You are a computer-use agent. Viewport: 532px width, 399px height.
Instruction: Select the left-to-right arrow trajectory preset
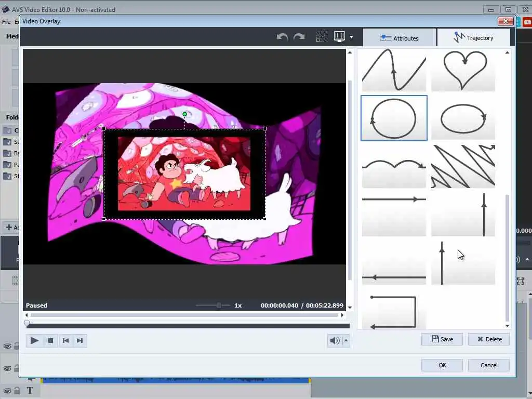[x=394, y=215]
